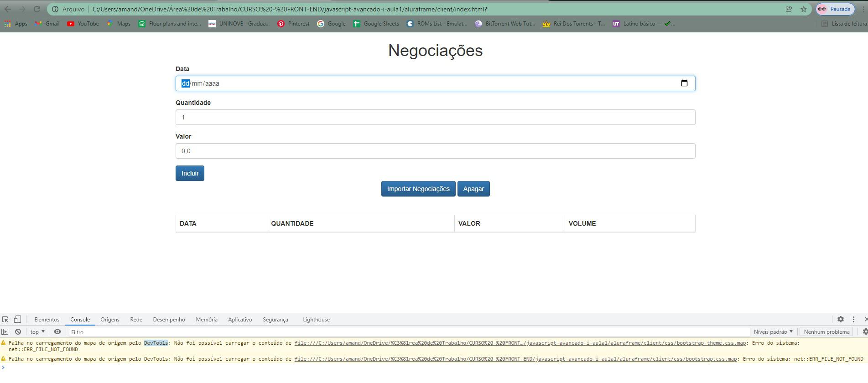
Task: Open the Maps bookmark
Action: 119,24
